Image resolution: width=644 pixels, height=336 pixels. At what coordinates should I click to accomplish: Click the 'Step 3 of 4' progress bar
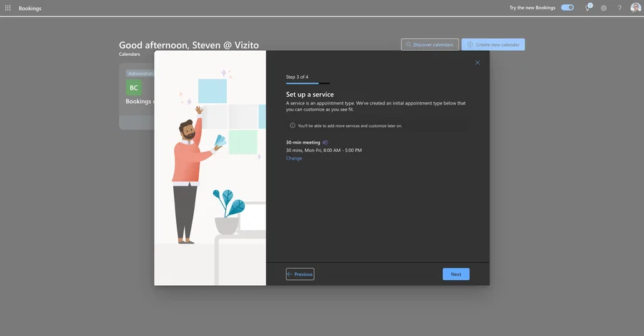(x=308, y=84)
